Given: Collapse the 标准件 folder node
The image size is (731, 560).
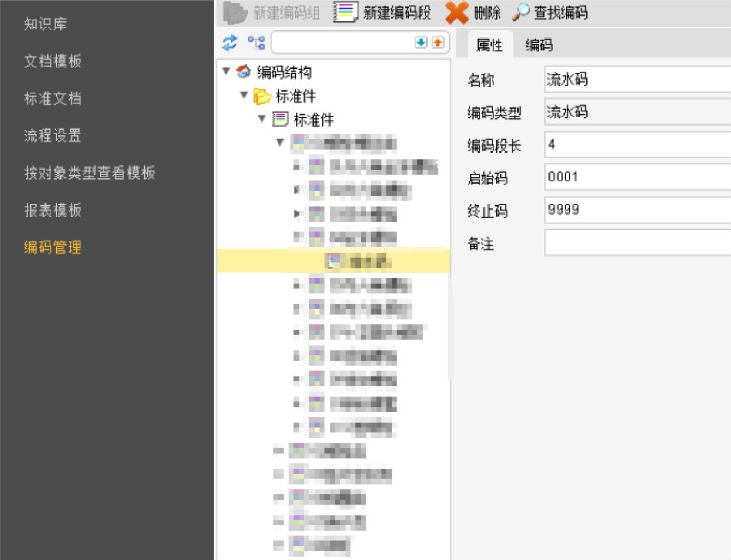Looking at the screenshot, I should [x=244, y=95].
